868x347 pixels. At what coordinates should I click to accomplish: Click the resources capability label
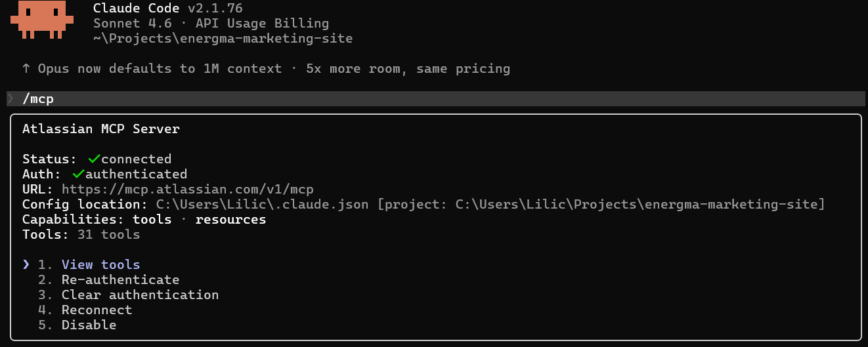pyautogui.click(x=230, y=219)
